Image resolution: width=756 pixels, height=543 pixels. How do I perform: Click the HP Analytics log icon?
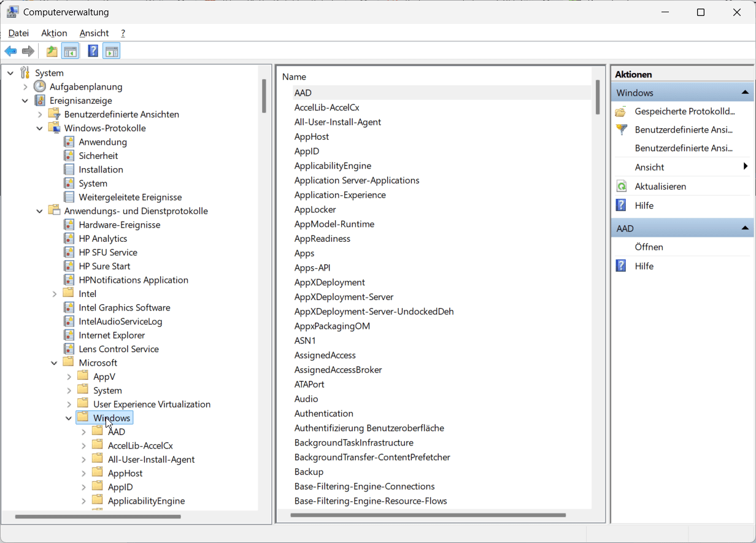coord(69,238)
